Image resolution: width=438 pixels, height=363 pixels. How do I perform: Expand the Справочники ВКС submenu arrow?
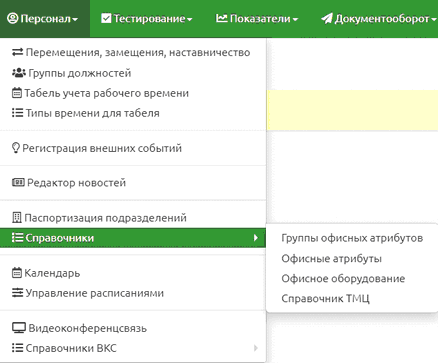pos(256,348)
